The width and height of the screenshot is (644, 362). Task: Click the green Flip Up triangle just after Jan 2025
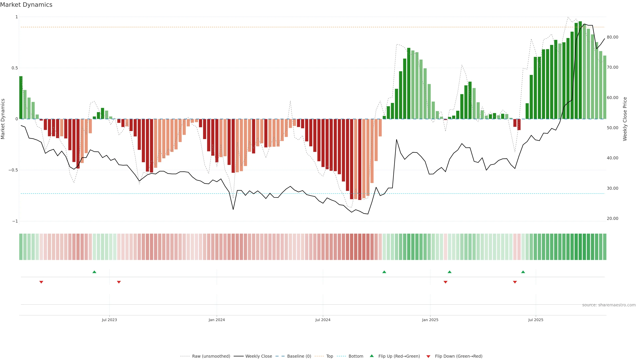(449, 272)
